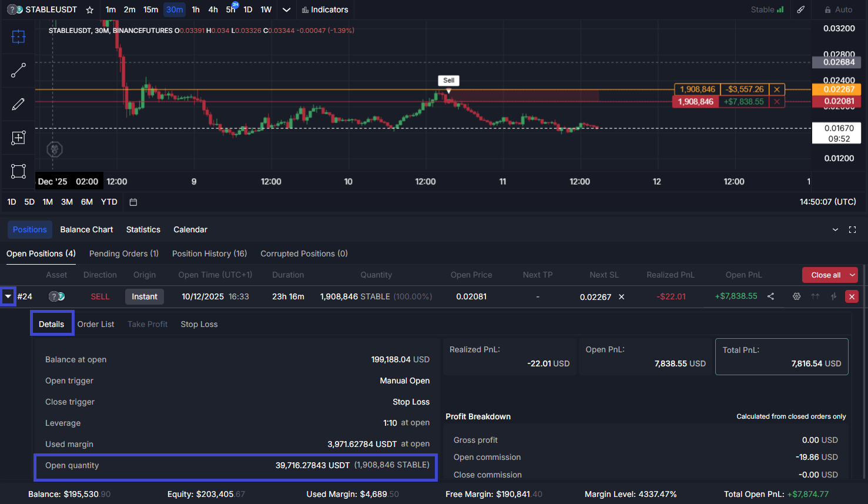Open the Stop Loss sub-tab

(199, 324)
